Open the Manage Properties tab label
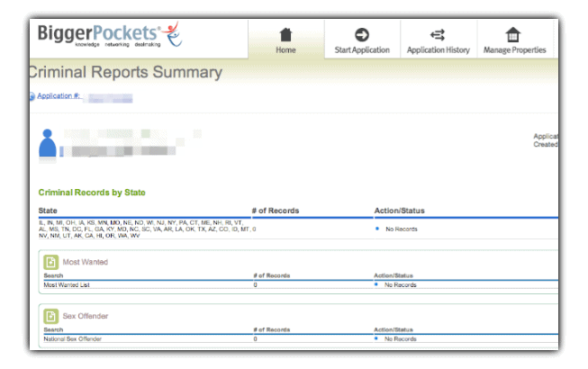The height and width of the screenshot is (369, 588). coord(513,50)
